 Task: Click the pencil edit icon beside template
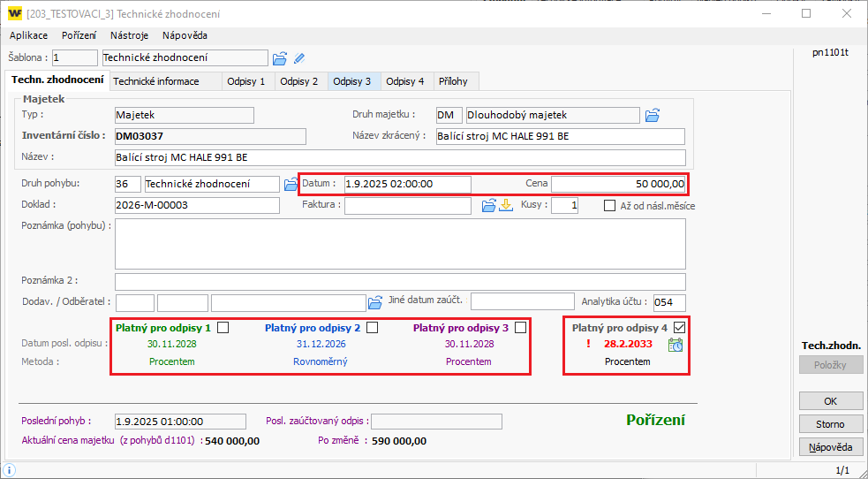click(299, 58)
